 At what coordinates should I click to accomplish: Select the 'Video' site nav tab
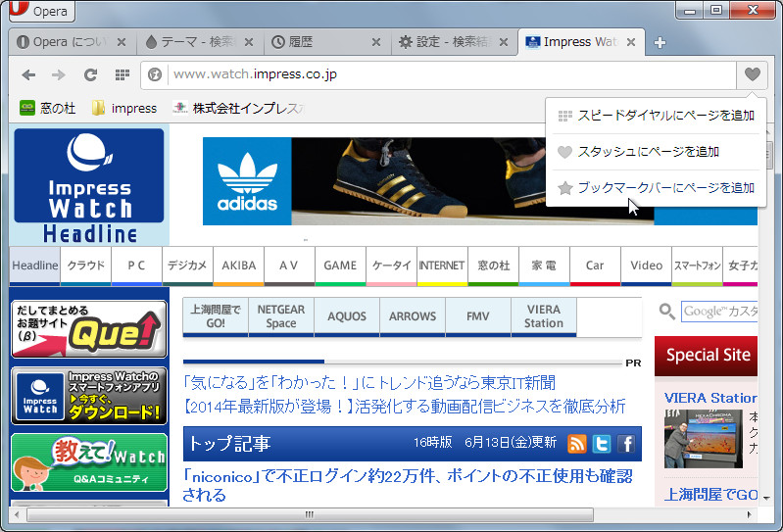coord(646,266)
